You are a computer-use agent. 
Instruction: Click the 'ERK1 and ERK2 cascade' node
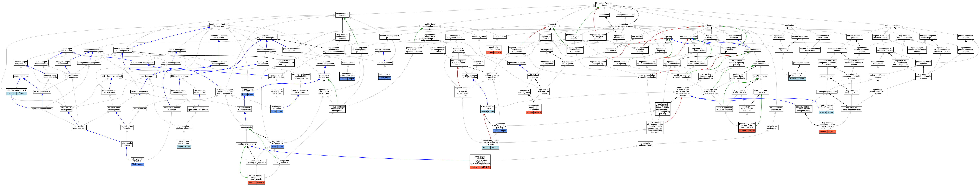(761, 92)
